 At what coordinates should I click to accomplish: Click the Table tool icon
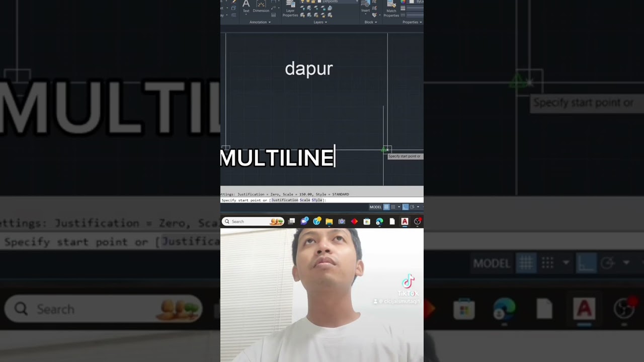(274, 15)
